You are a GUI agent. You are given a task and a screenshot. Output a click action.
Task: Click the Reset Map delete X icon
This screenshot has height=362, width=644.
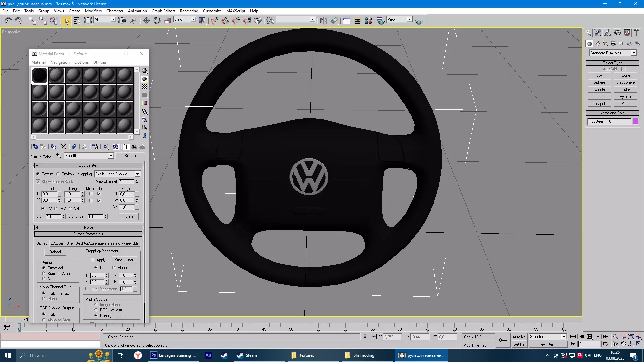click(x=63, y=147)
